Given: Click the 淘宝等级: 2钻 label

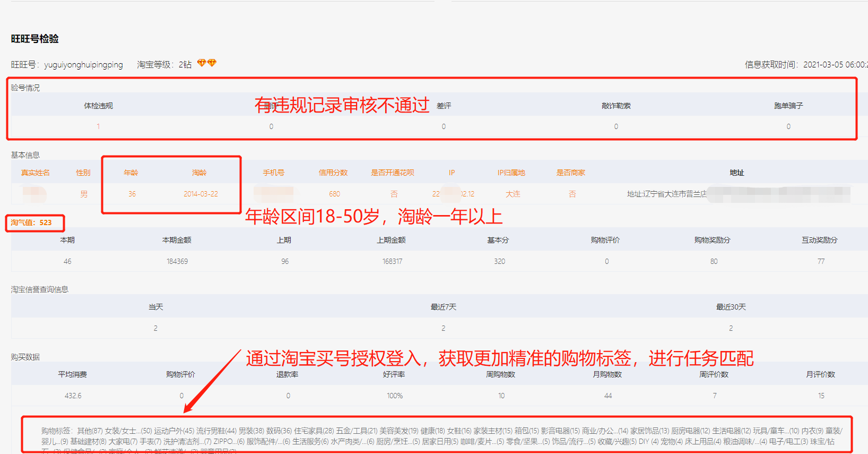Looking at the screenshot, I should point(164,65).
